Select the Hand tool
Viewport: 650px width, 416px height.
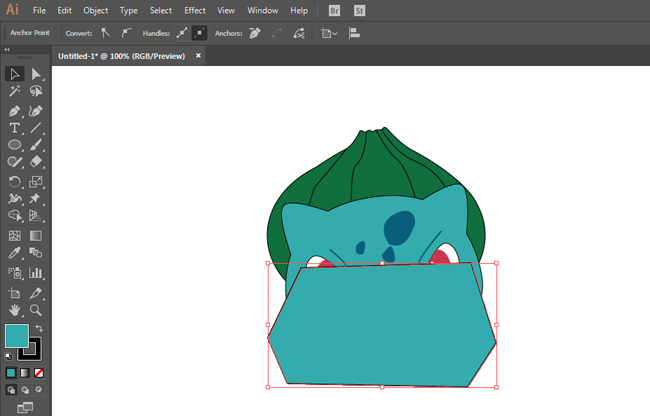15,310
